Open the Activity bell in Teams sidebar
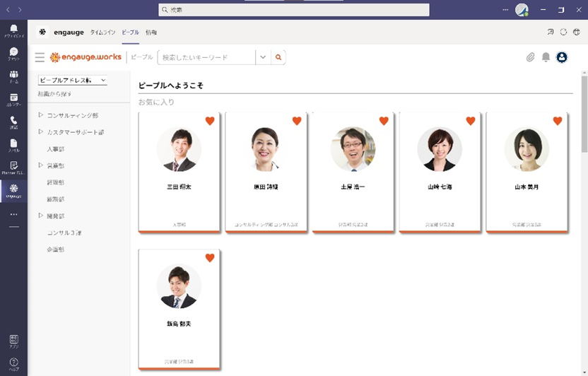The width and height of the screenshot is (588, 376). [x=13, y=30]
